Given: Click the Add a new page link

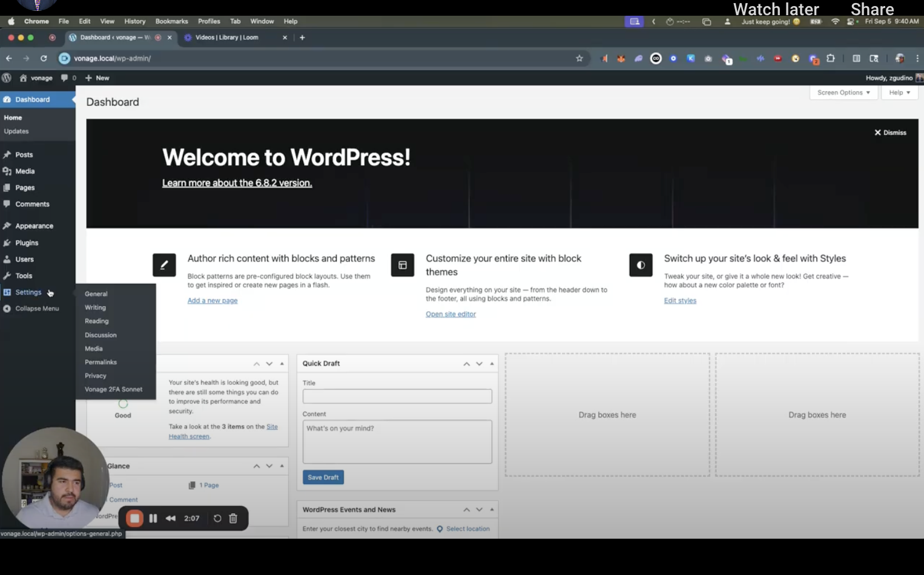Looking at the screenshot, I should [x=213, y=301].
